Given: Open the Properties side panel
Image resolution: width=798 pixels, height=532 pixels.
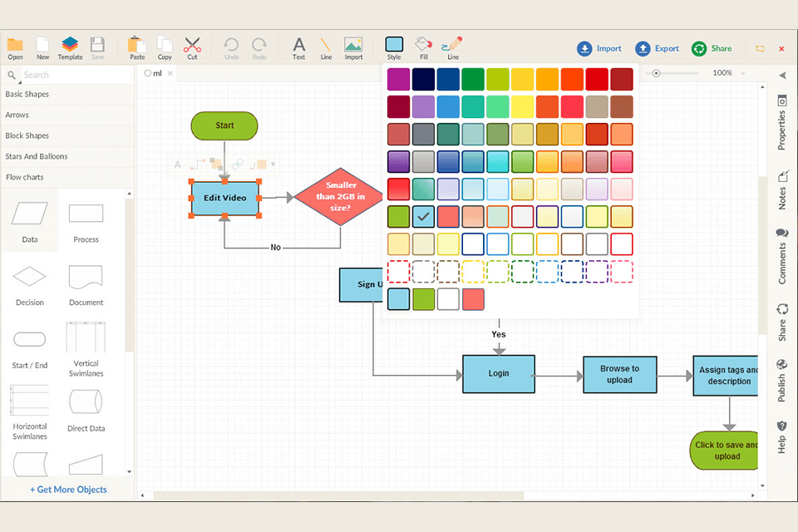Looking at the screenshot, I should coord(781,123).
